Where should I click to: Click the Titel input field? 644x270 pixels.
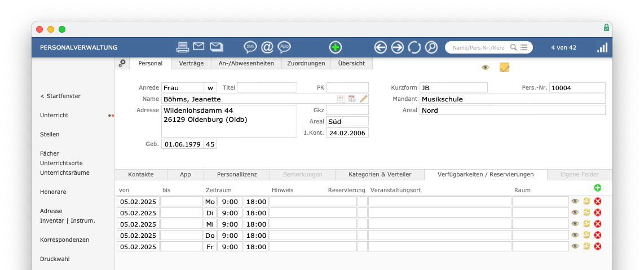click(267, 87)
